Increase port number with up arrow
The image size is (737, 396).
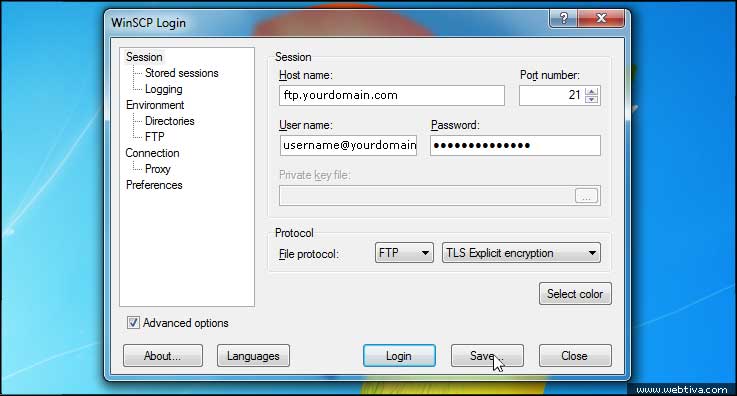point(592,91)
